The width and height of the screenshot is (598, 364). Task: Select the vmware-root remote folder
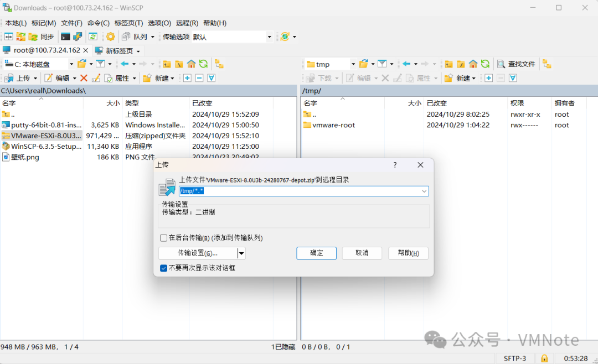[x=329, y=125]
